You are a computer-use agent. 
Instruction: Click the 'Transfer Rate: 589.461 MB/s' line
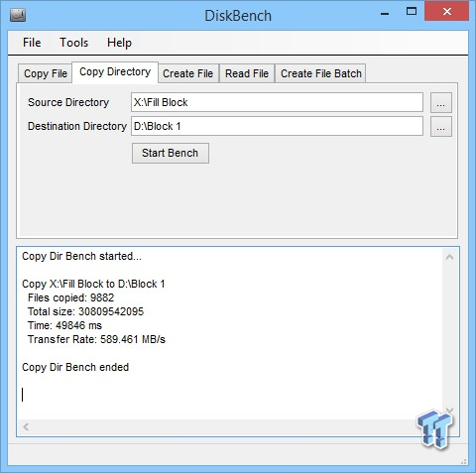(96, 339)
